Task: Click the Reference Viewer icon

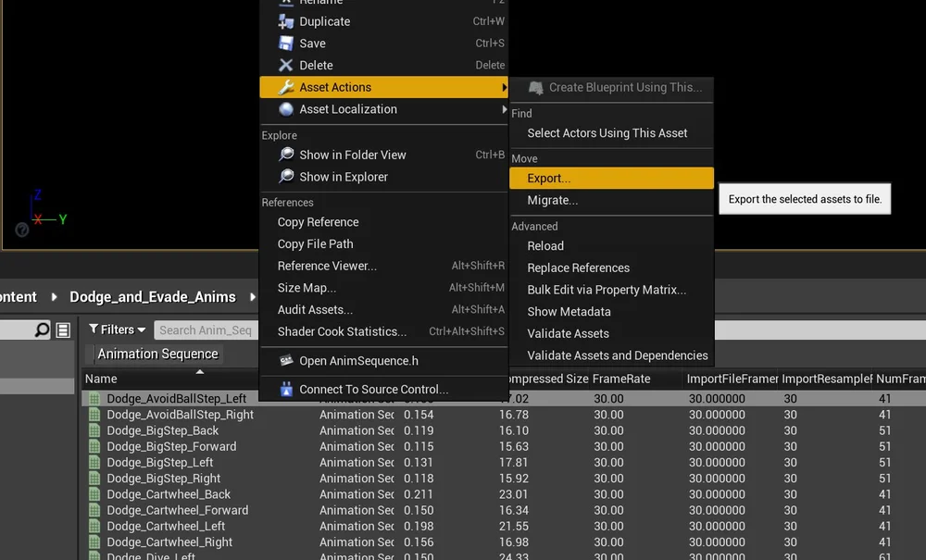Action: 286,266
